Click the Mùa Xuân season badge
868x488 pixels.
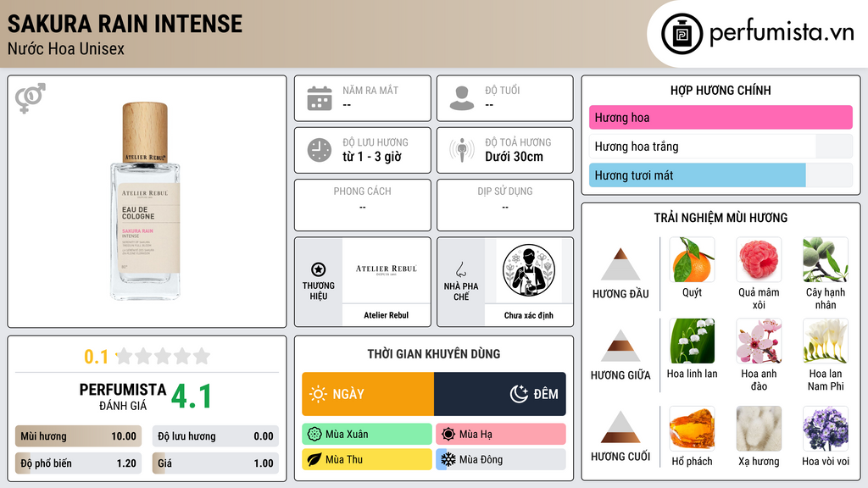tap(367, 435)
